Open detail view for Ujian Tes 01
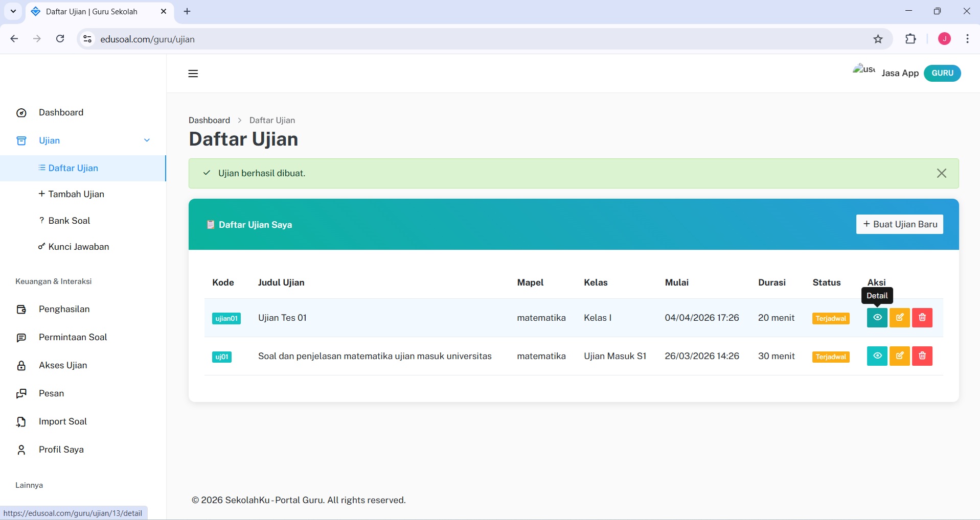The height and width of the screenshot is (520, 980). coord(877,318)
